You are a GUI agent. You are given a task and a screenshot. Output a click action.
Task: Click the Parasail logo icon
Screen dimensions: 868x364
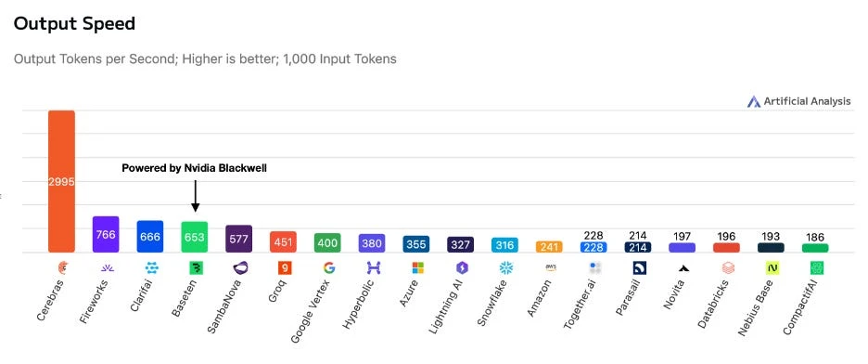coord(639,268)
